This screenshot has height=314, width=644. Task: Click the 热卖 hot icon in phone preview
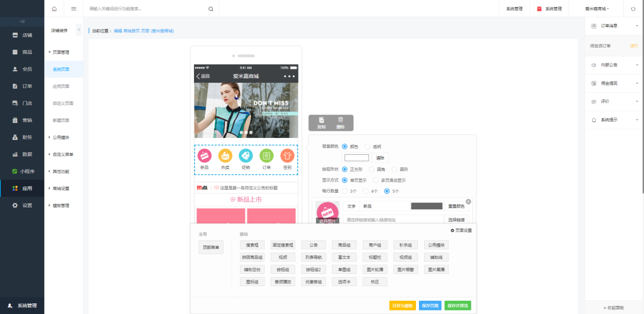tap(225, 156)
